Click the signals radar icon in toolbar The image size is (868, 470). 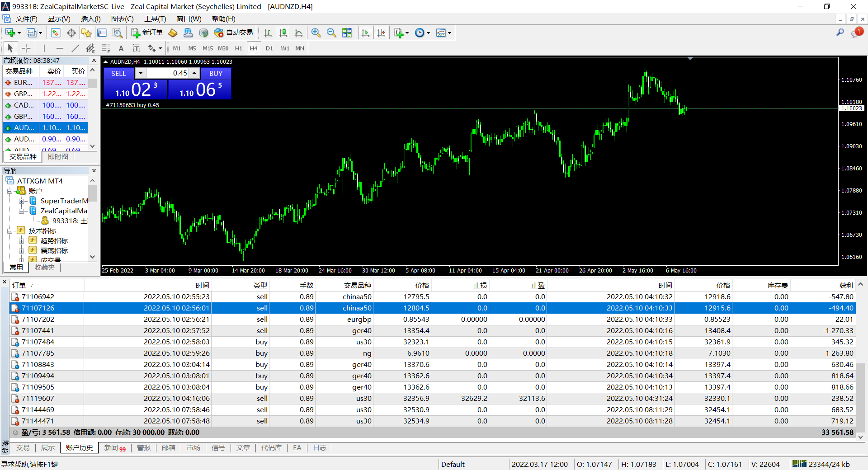[x=203, y=33]
